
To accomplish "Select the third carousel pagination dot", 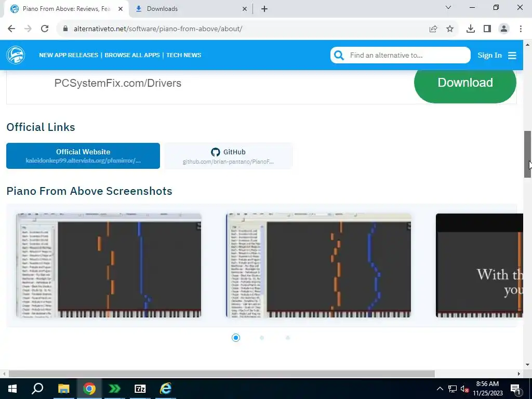I will coord(288,338).
